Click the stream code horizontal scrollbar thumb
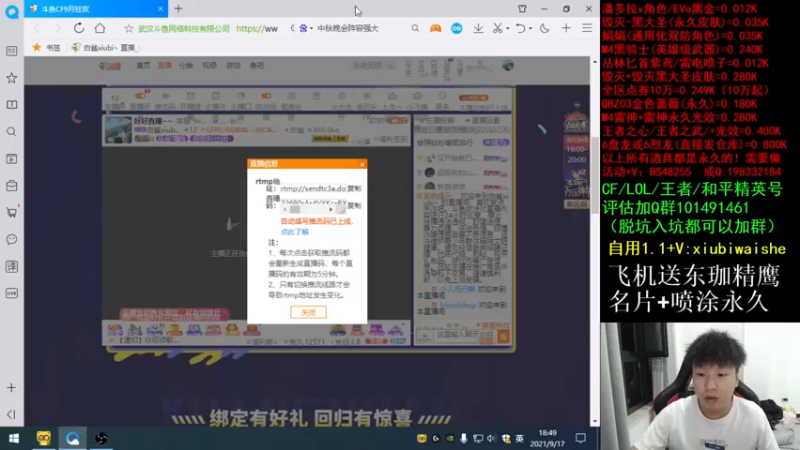Image resolution: width=800 pixels, height=450 pixels. pyautogui.click(x=295, y=209)
